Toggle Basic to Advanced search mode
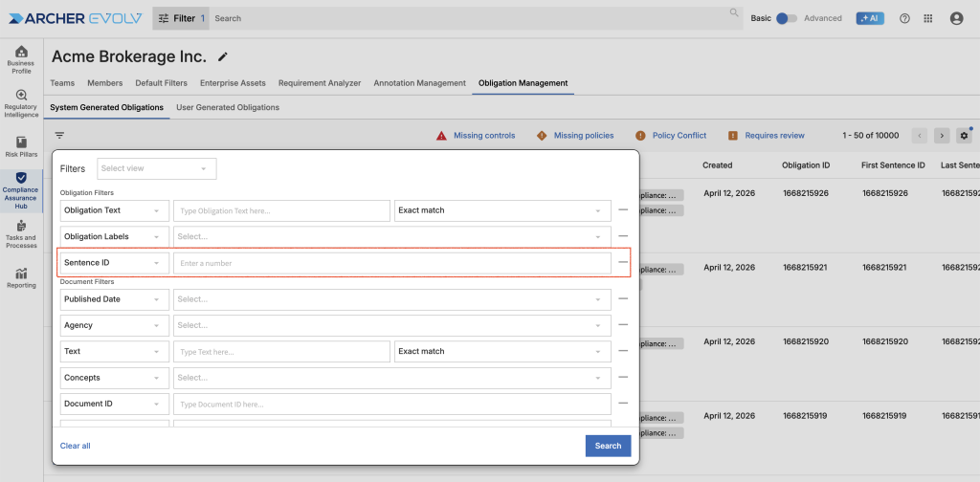 [x=786, y=18]
